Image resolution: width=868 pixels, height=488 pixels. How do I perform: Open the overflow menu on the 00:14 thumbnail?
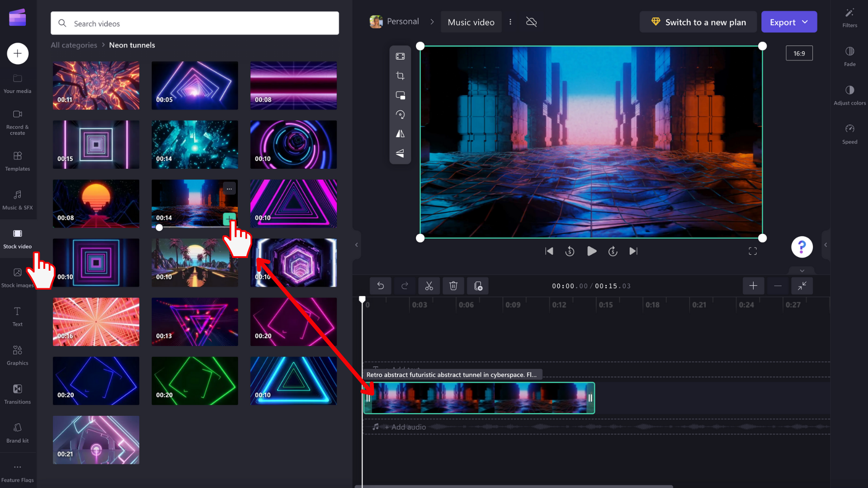click(229, 188)
